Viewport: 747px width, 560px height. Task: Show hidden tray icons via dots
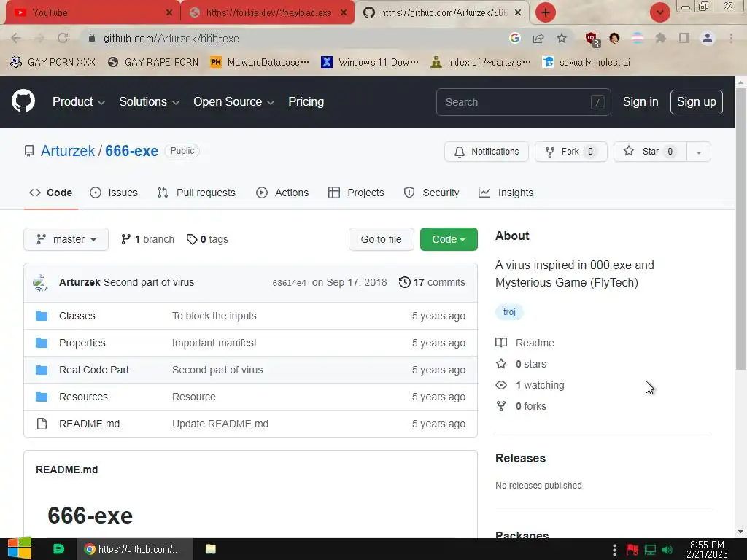[x=614, y=551]
